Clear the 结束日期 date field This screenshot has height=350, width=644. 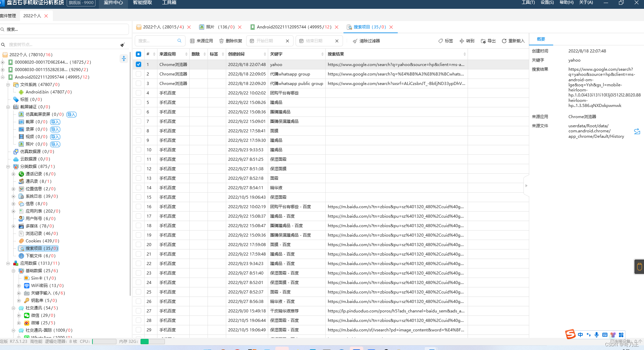click(x=337, y=41)
